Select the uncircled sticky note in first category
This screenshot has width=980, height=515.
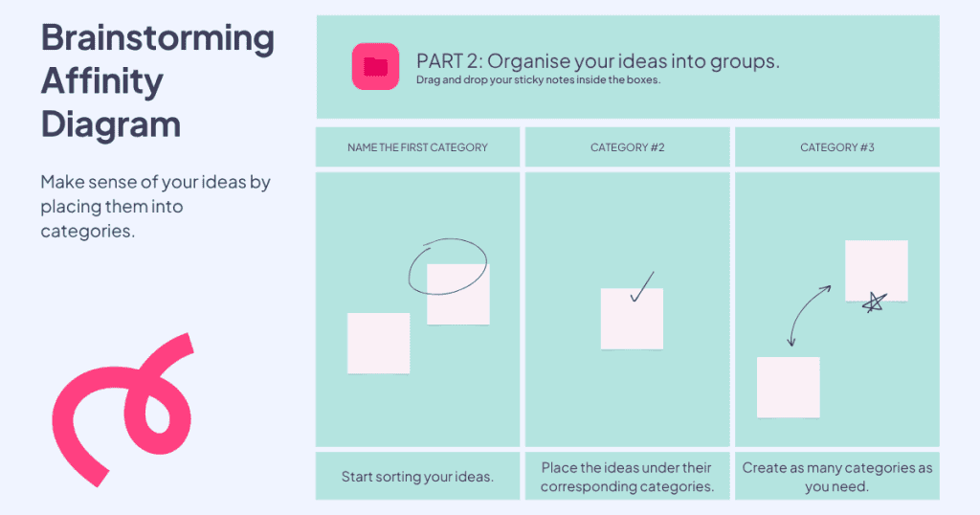tap(378, 343)
